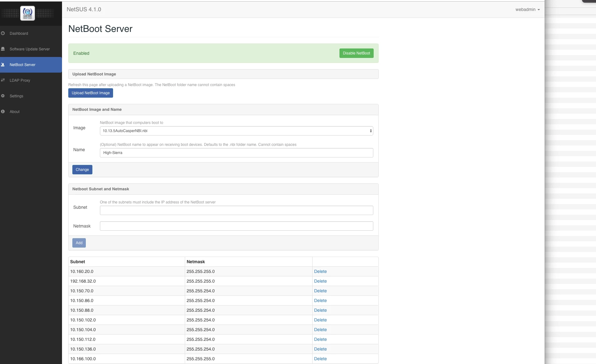Click Upload NetBoot Image panel heading

94,74
